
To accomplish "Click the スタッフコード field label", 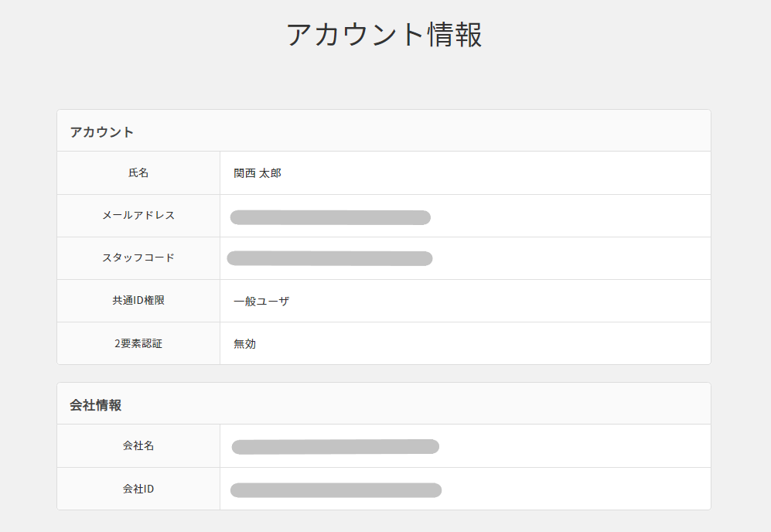I will pos(138,258).
